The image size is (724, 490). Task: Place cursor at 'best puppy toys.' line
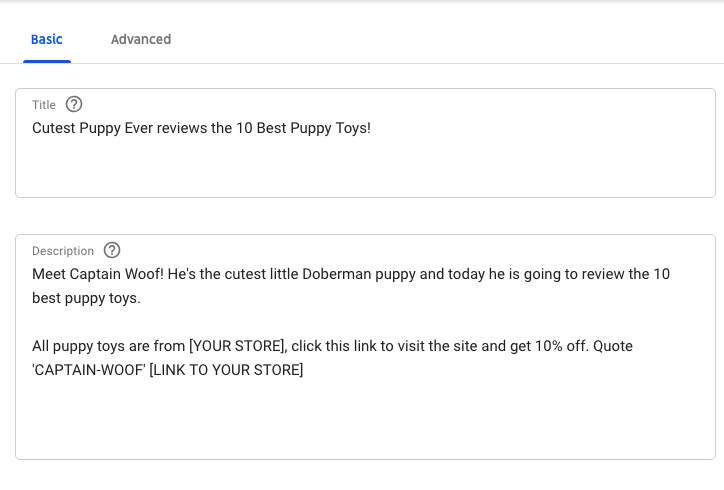(x=86, y=298)
